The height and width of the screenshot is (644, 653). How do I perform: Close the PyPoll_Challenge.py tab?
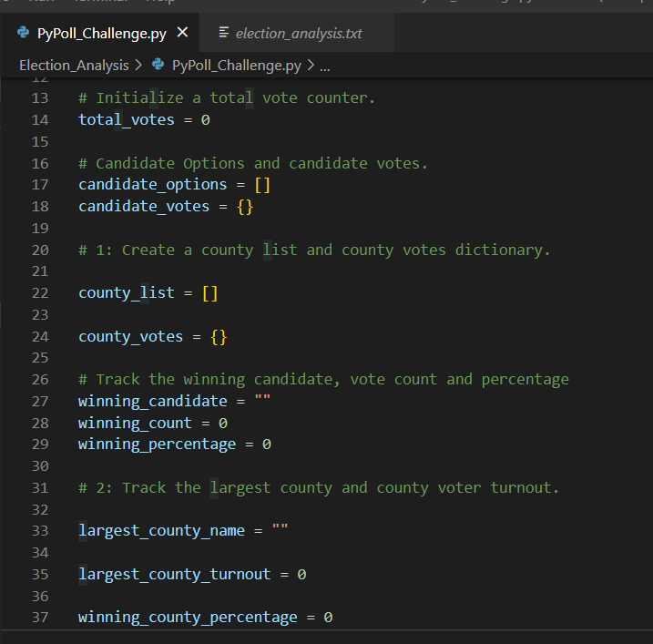[x=182, y=32]
